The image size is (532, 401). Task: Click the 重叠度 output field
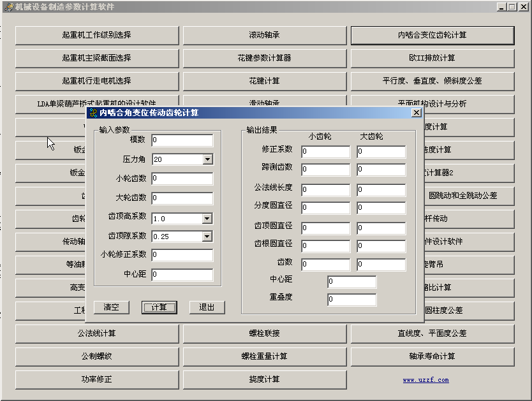click(352, 300)
